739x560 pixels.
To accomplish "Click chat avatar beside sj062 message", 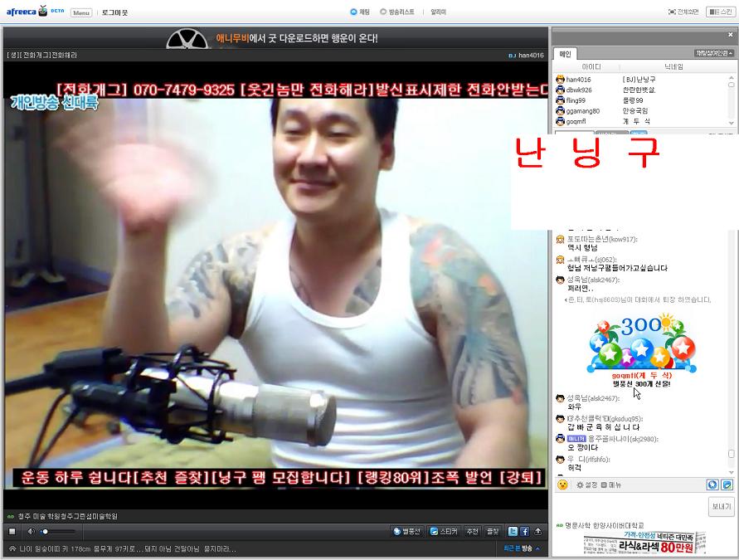I will click(x=560, y=260).
